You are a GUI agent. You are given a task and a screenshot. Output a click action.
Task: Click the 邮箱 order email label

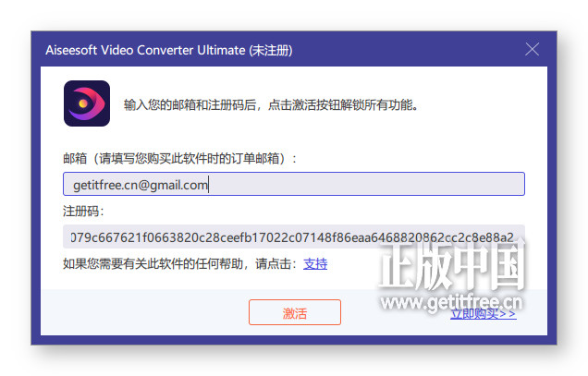click(x=180, y=158)
